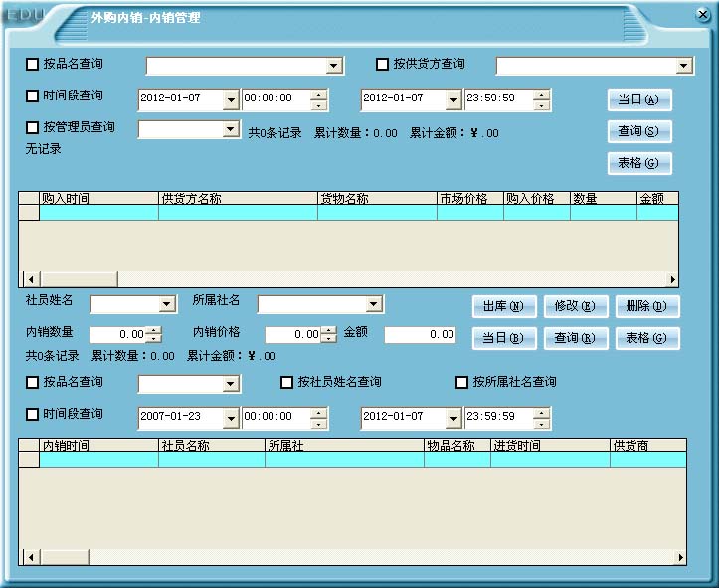Expand the 2007-01-23 date picker
The height and width of the screenshot is (588, 719).
(231, 418)
